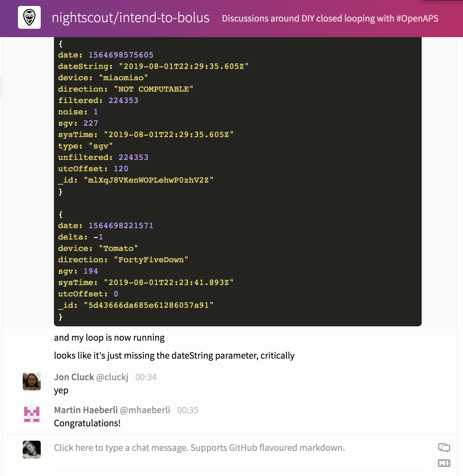Open the 00:34 message timestamp
The height and width of the screenshot is (476, 463).
click(x=146, y=377)
